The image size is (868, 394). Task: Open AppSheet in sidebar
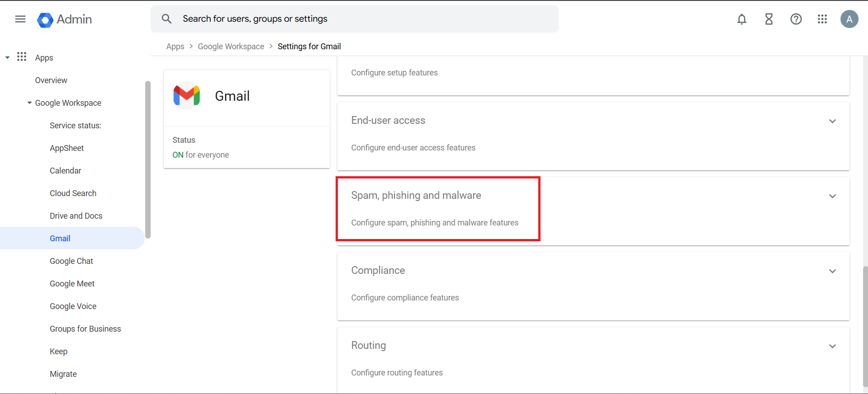click(67, 148)
